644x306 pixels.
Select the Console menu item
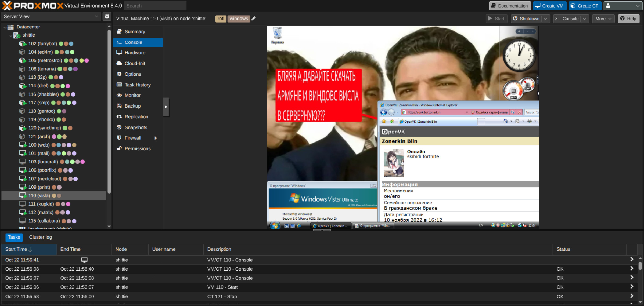[x=133, y=42]
